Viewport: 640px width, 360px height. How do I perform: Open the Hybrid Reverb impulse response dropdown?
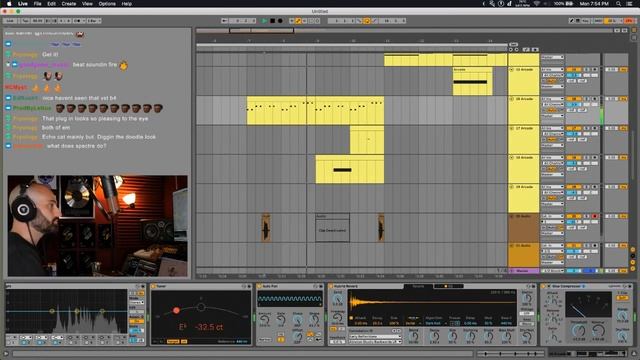(374, 342)
